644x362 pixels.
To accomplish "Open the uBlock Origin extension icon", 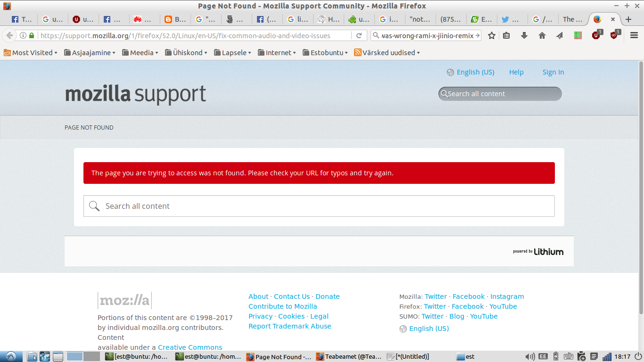I will tap(615, 35).
